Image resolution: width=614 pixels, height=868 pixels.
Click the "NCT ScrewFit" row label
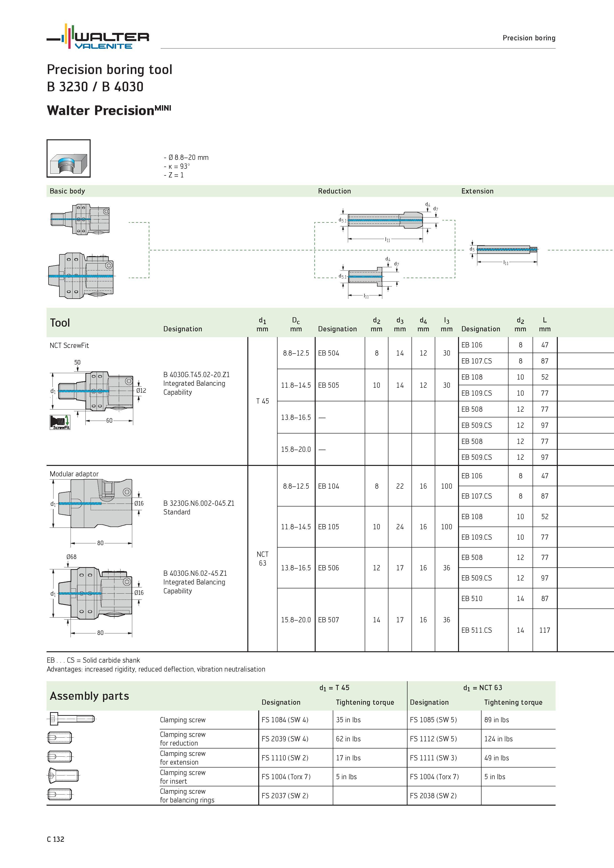tap(69, 345)
